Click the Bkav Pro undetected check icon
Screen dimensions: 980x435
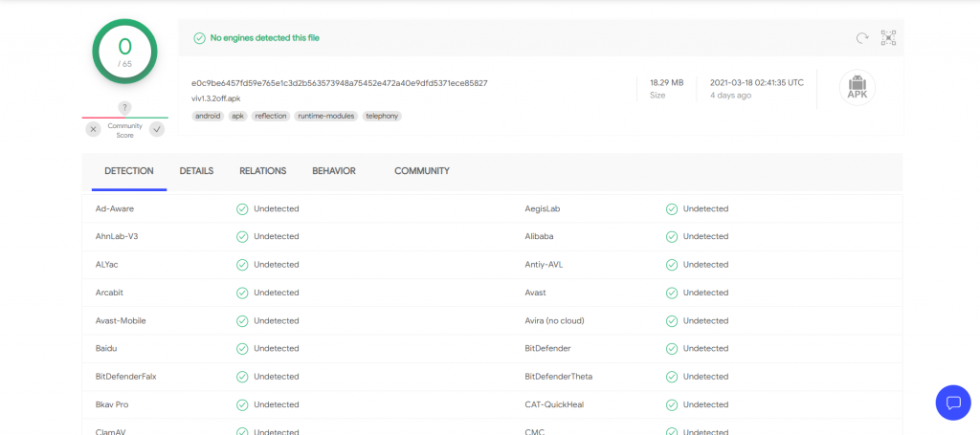coord(242,404)
